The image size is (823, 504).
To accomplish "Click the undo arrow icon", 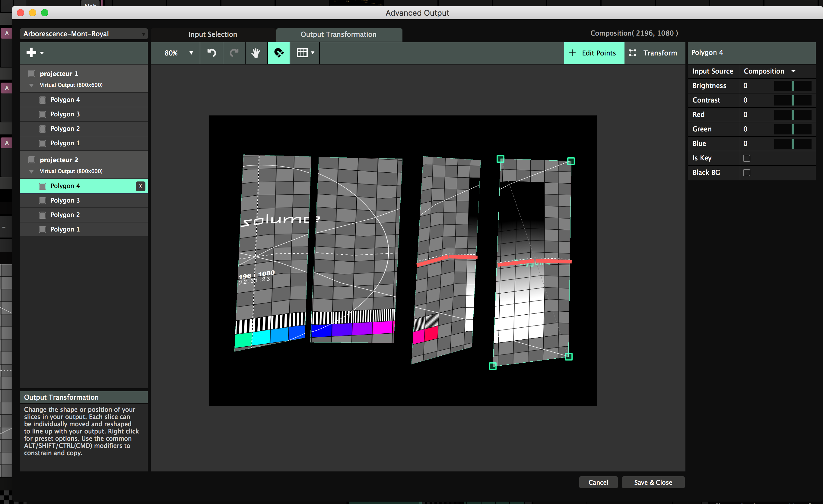I will click(211, 53).
